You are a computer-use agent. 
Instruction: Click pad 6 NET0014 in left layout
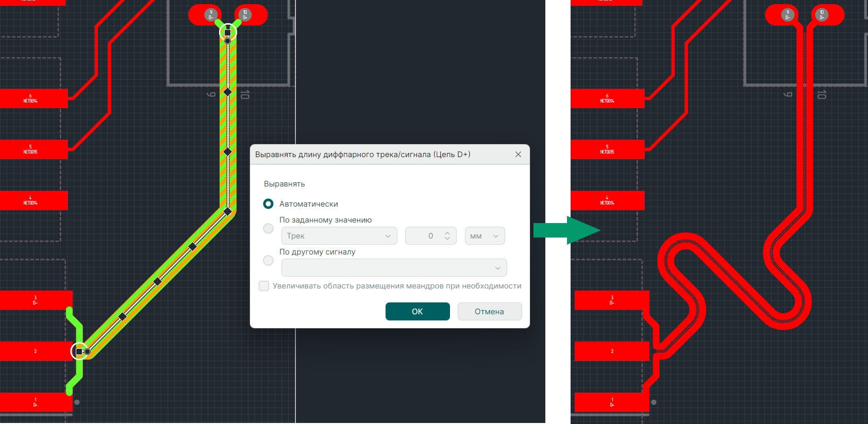click(31, 98)
